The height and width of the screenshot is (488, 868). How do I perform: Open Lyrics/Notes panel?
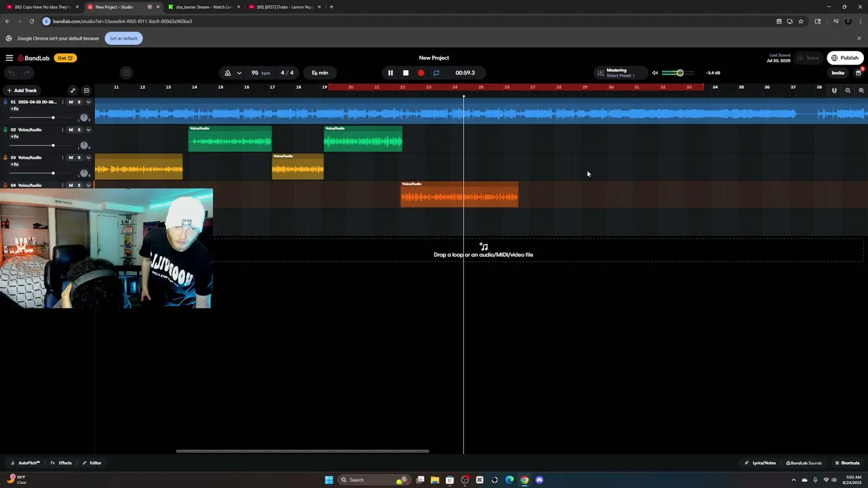point(760,463)
